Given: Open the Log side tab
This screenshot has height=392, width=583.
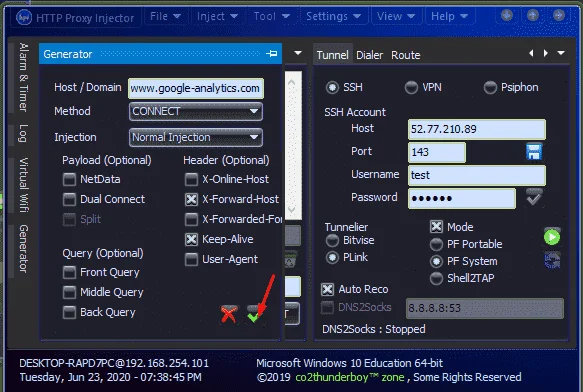Looking at the screenshot, I should [24, 133].
